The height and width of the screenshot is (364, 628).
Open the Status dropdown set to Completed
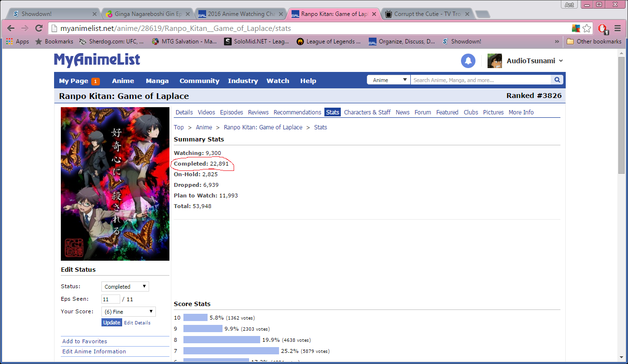(125, 287)
